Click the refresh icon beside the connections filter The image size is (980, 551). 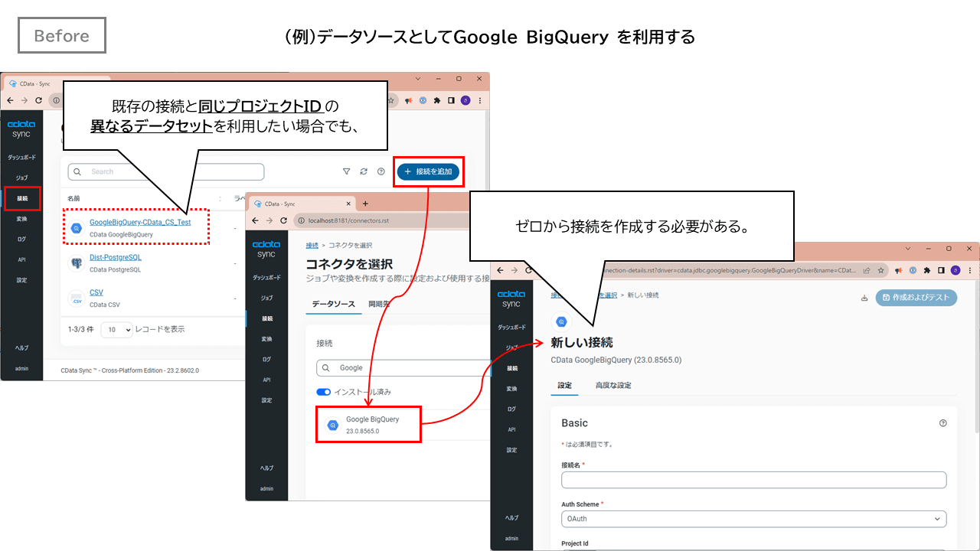[364, 171]
